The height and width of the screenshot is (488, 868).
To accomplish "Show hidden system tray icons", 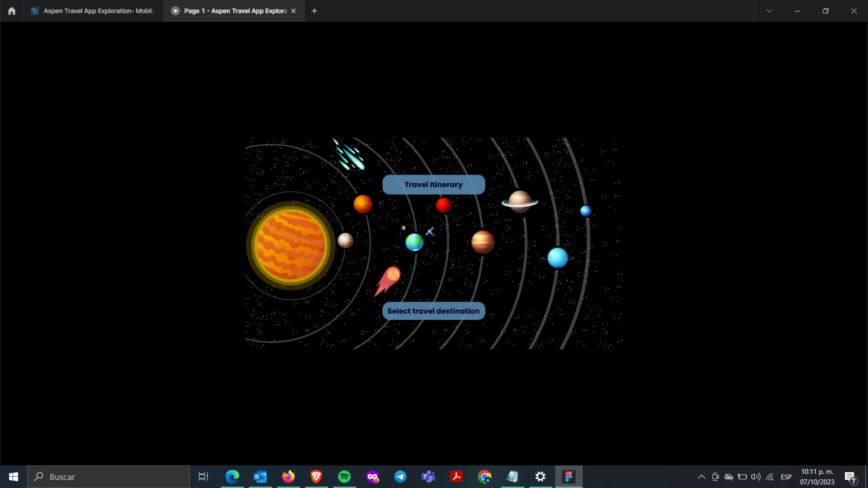I will [701, 477].
